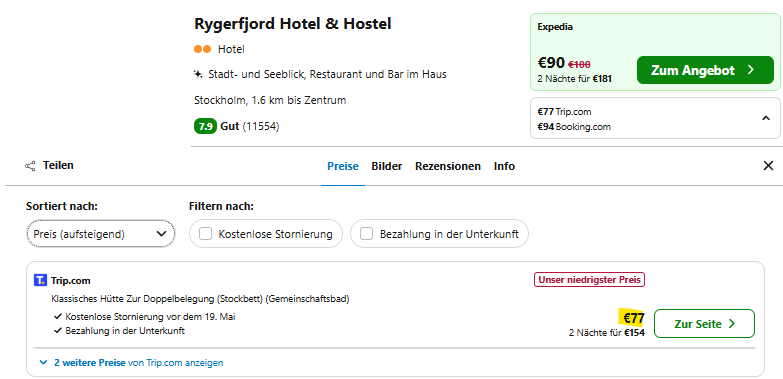Click the Teilen share label
The height and width of the screenshot is (379, 783).
58,165
